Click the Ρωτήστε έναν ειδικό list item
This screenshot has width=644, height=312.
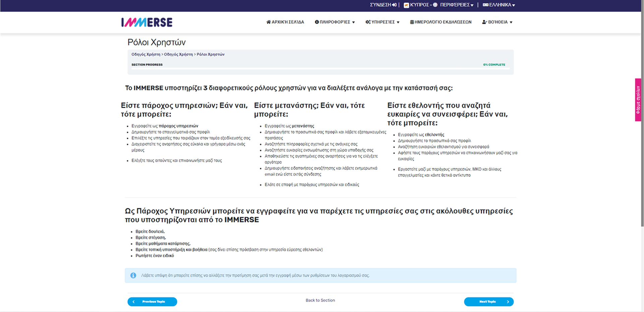[155, 256]
